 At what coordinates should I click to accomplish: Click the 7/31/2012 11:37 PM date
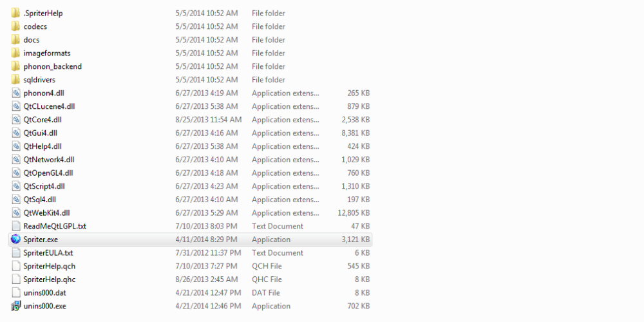208,252
